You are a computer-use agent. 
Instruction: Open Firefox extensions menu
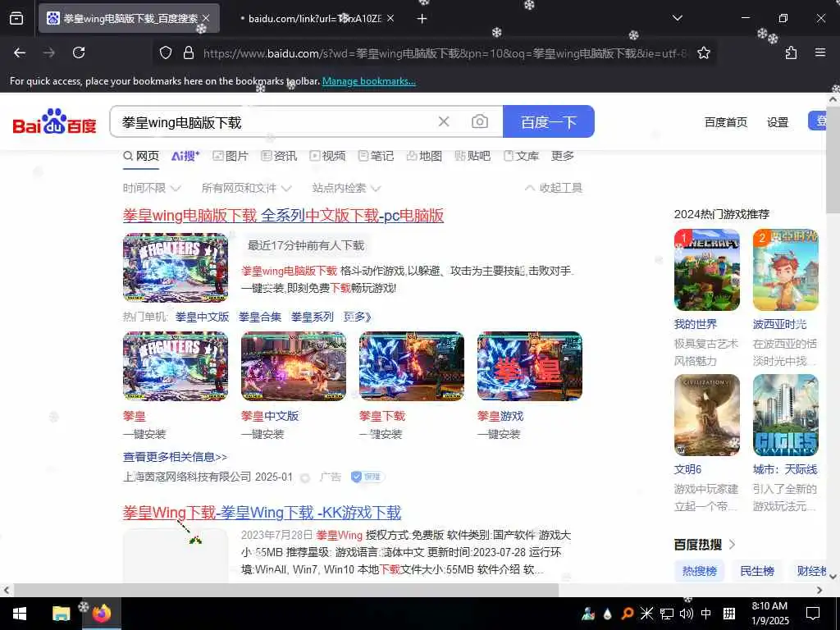[x=791, y=52]
